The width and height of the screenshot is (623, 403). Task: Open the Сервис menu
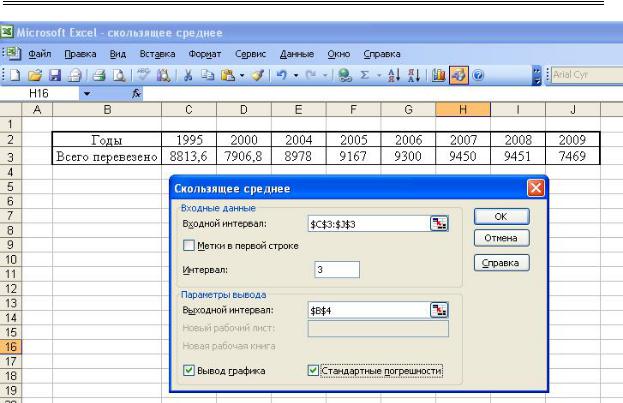tap(250, 54)
